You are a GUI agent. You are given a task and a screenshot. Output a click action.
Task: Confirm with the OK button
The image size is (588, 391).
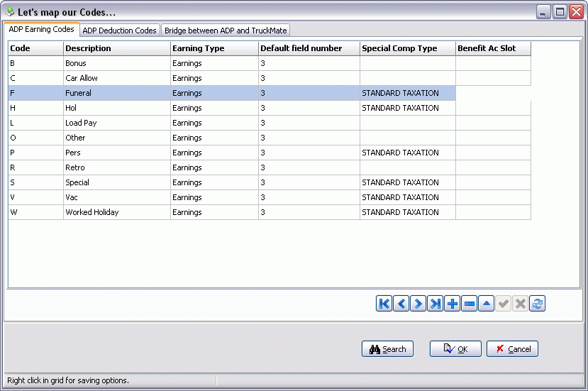point(455,349)
